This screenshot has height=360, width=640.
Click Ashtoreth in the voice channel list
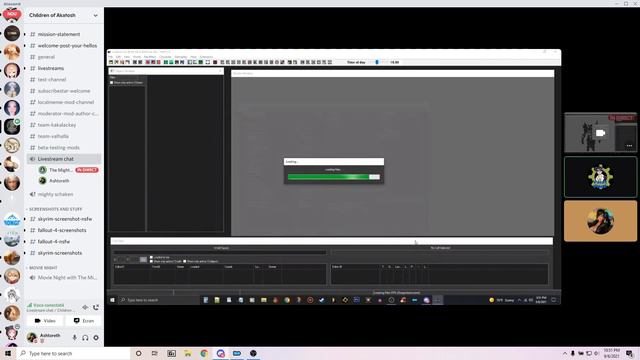click(x=59, y=180)
